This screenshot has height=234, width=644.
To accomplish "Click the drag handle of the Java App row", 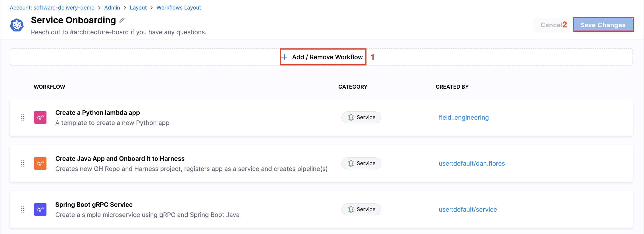I will point(23,163).
